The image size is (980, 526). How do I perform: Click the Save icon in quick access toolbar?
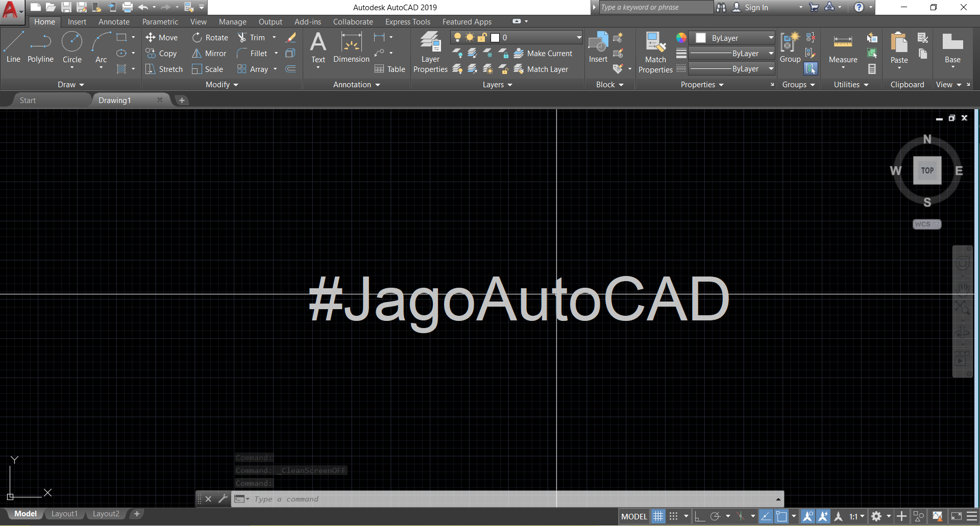point(66,7)
